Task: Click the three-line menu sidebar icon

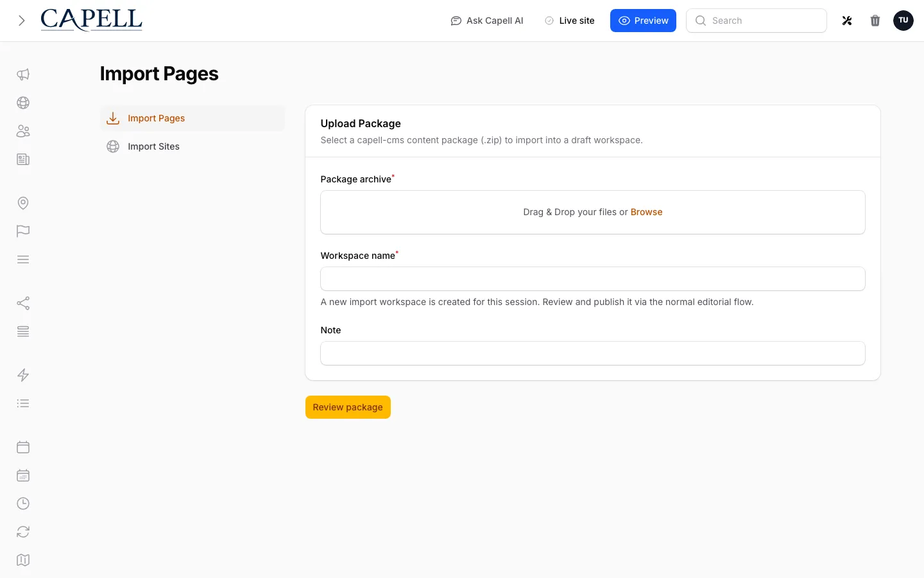Action: tap(23, 259)
